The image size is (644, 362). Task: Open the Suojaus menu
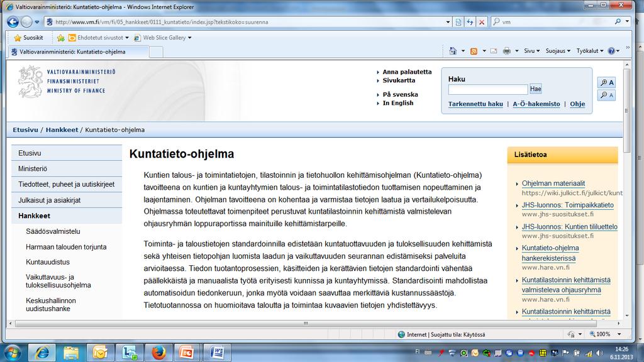point(558,51)
